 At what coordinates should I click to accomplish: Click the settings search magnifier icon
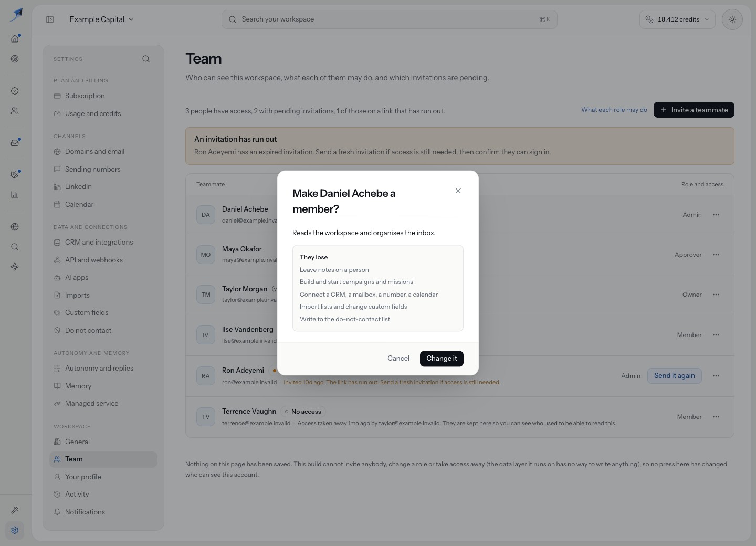pyautogui.click(x=146, y=59)
